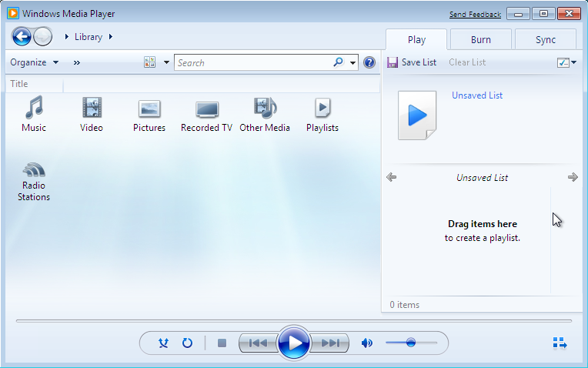Switch to the Play tab
The height and width of the screenshot is (368, 588).
pos(416,39)
